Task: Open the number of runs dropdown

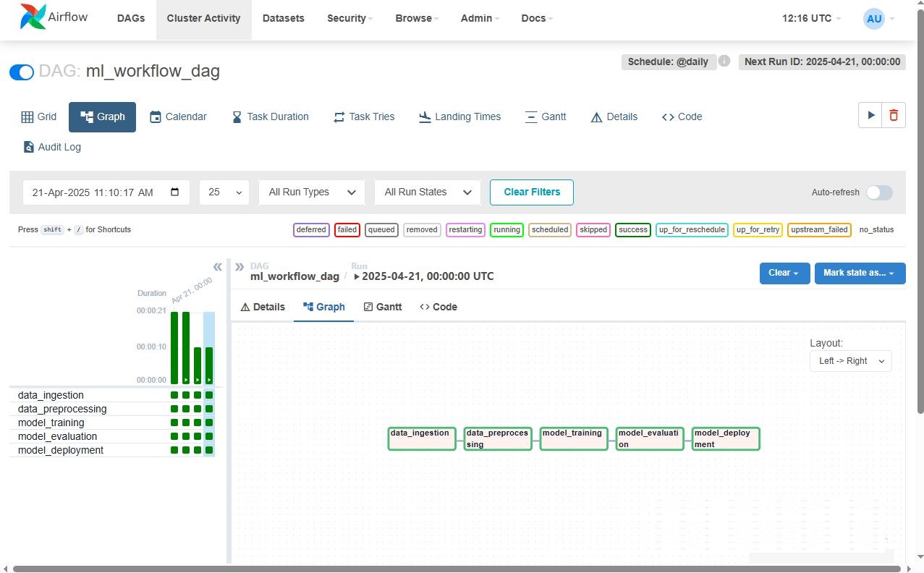Action: click(224, 192)
